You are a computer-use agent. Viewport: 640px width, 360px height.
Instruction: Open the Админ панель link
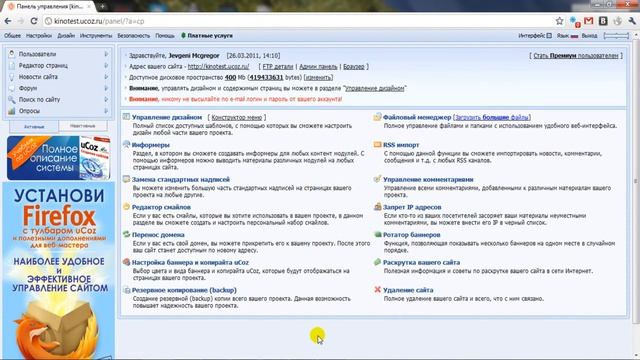click(x=318, y=67)
